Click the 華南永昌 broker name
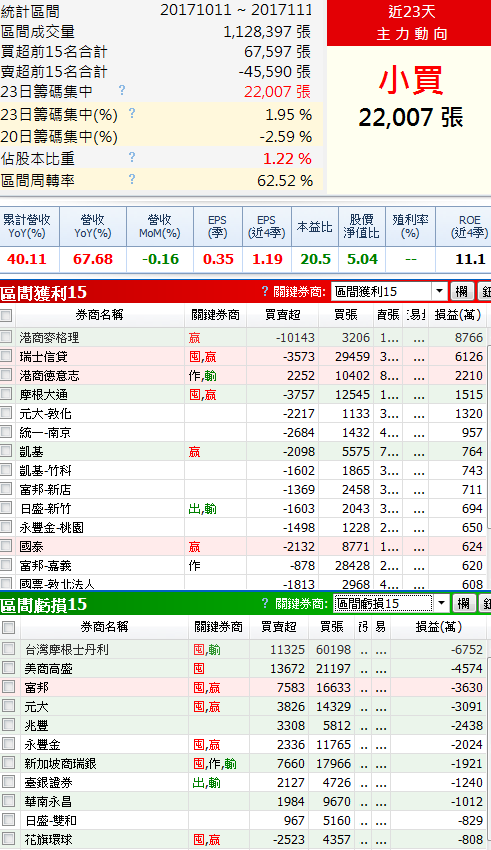The width and height of the screenshot is (491, 850). [49, 801]
